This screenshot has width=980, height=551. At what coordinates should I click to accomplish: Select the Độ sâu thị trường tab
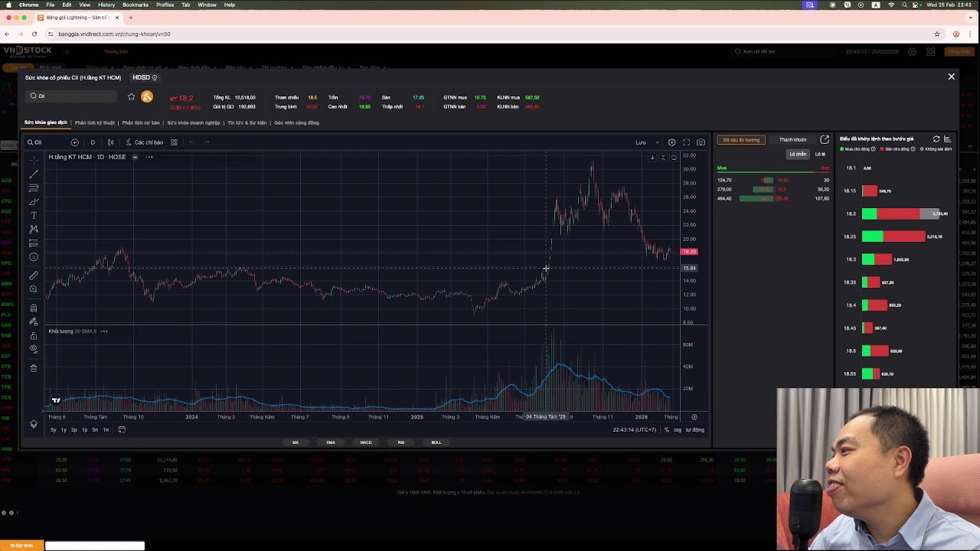pyautogui.click(x=741, y=140)
